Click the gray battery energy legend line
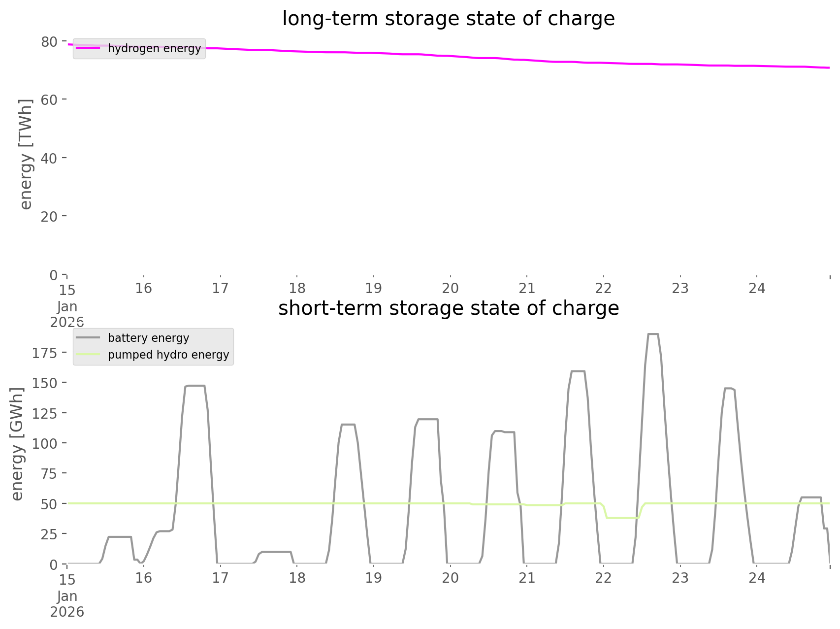840x629 pixels. coord(88,338)
